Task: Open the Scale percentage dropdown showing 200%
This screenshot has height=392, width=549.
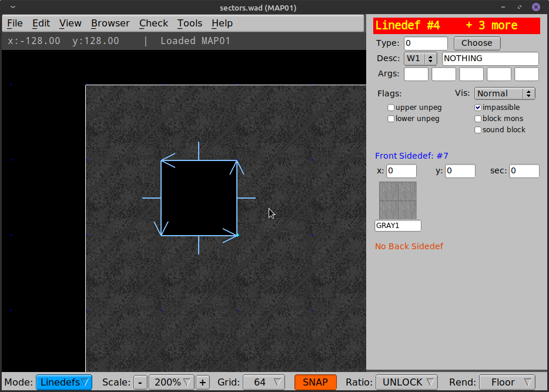Action: 171,382
